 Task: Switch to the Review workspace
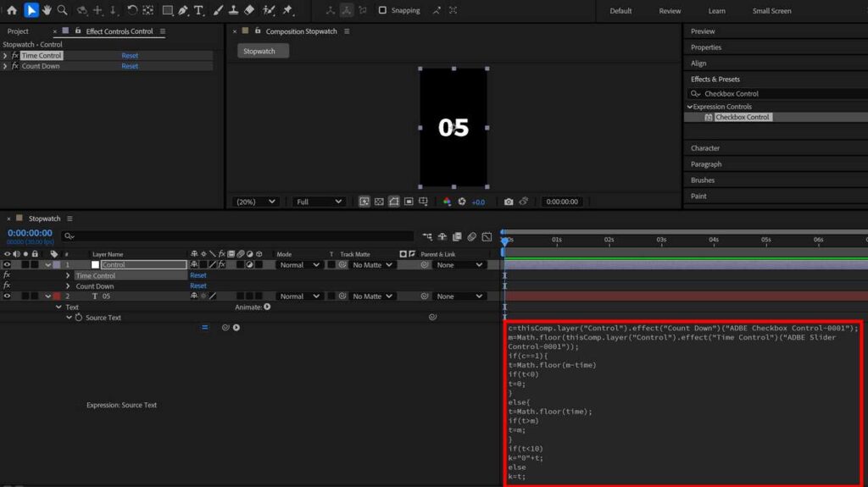coord(670,10)
